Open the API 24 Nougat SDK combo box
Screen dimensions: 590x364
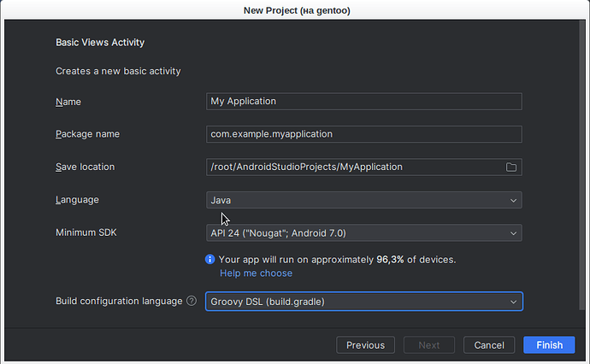tap(364, 232)
